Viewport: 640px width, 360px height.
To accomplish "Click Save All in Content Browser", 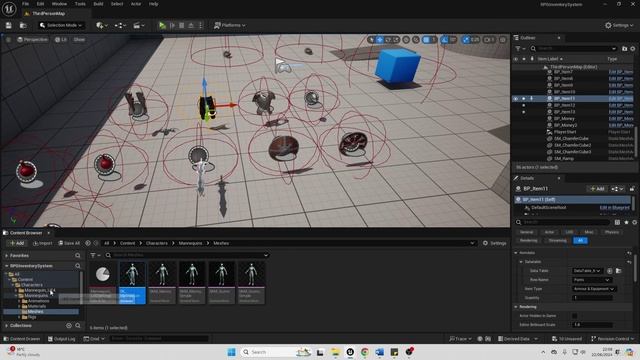I will click(x=69, y=243).
